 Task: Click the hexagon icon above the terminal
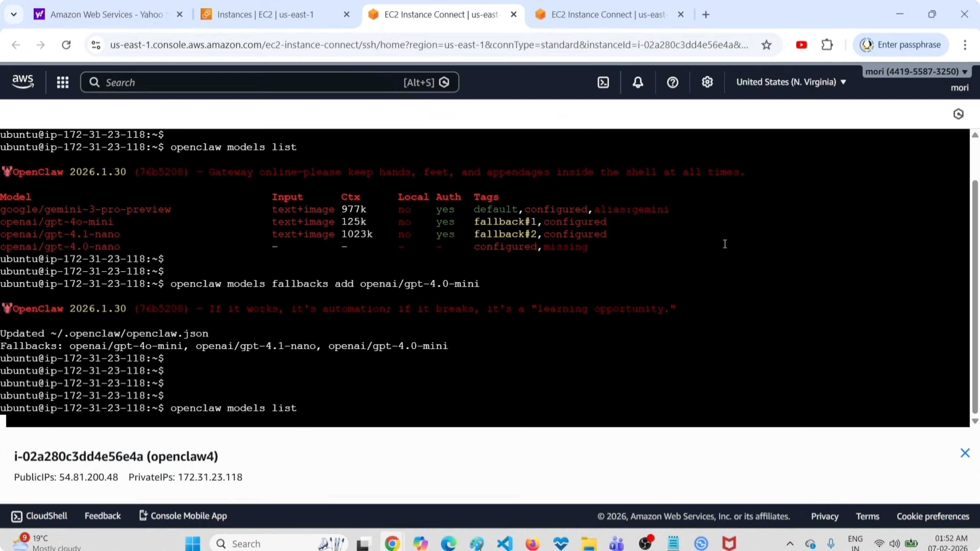coord(958,114)
